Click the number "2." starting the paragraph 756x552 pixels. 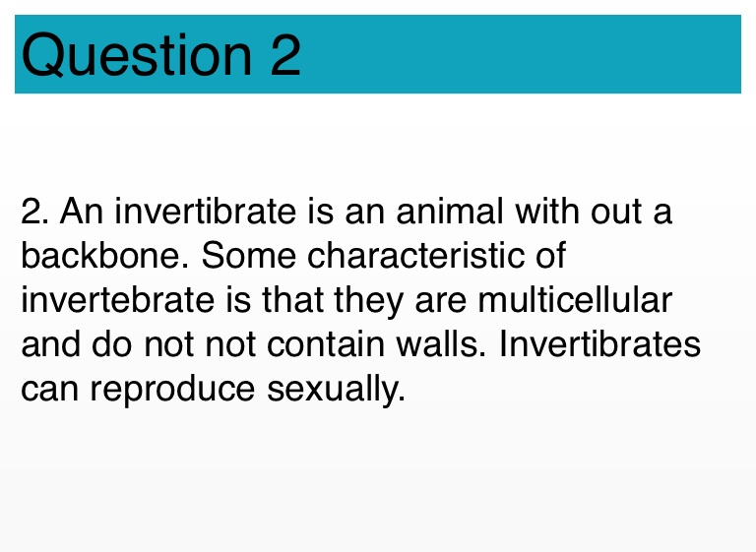pyautogui.click(x=34, y=212)
